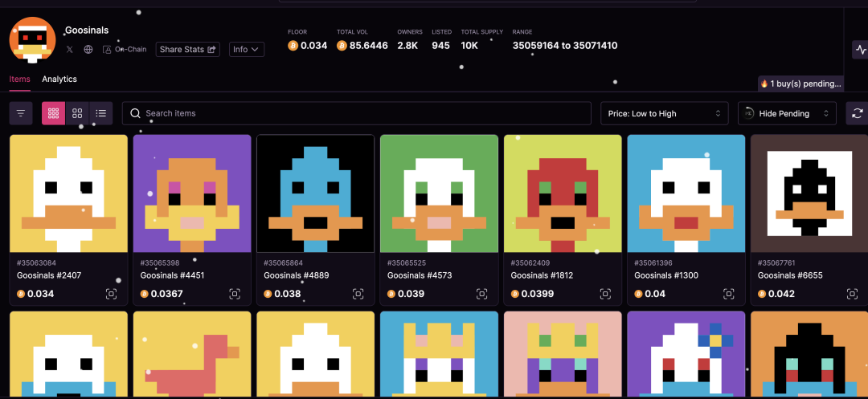This screenshot has width=868, height=399.
Task: Click the inscription number #35061396
Action: coord(653,263)
